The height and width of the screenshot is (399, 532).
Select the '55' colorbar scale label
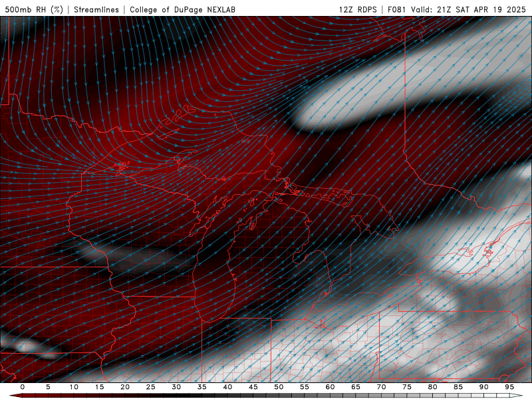305,387
